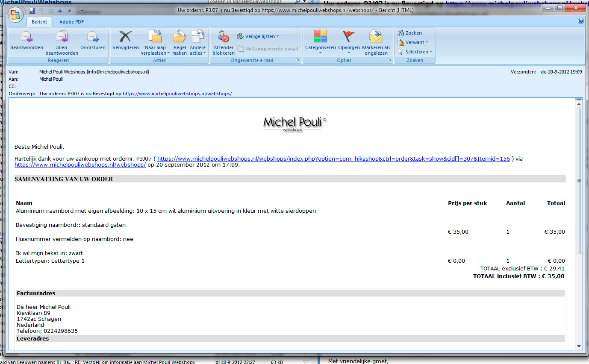
Task: Mark message unread with Markeren als ongelezen
Action: (x=376, y=43)
